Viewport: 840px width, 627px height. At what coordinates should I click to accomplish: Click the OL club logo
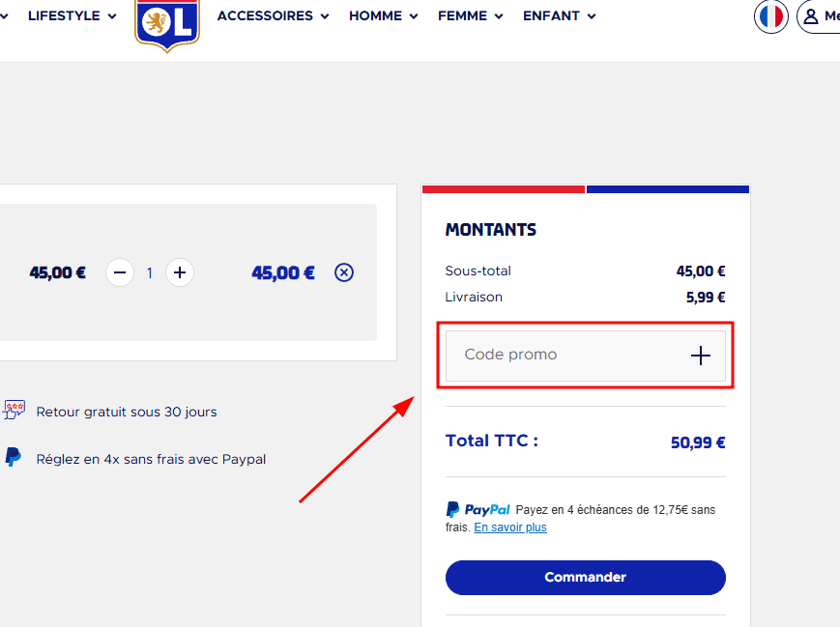point(166,22)
